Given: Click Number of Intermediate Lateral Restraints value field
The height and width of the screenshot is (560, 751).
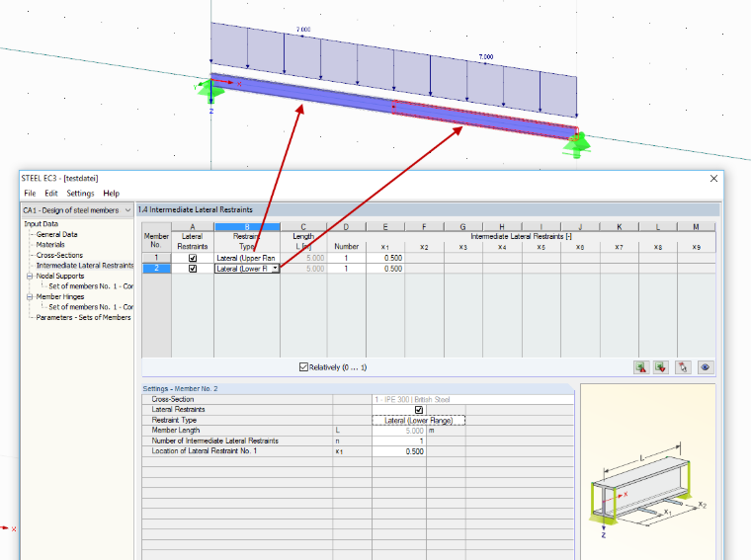Looking at the screenshot, I should [x=399, y=440].
